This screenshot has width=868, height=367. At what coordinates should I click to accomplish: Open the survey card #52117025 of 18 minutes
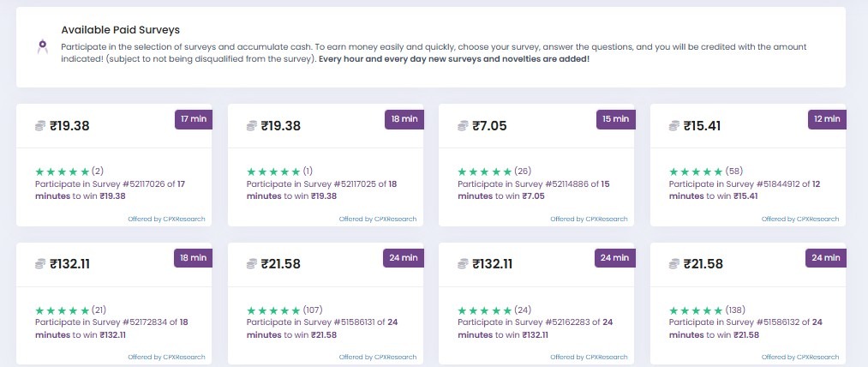pyautogui.click(x=326, y=165)
